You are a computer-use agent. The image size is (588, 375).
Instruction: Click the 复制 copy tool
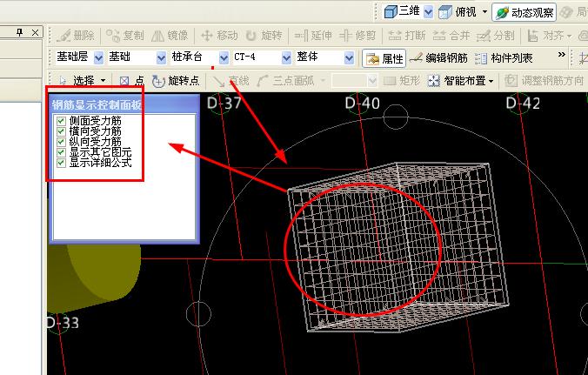(125, 36)
